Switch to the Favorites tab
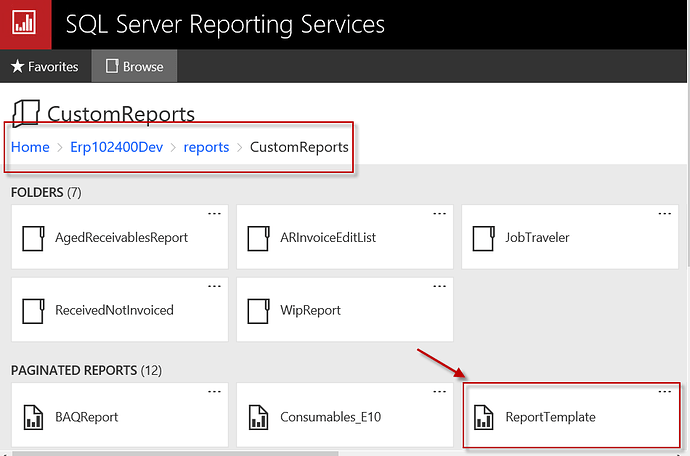 click(x=45, y=67)
